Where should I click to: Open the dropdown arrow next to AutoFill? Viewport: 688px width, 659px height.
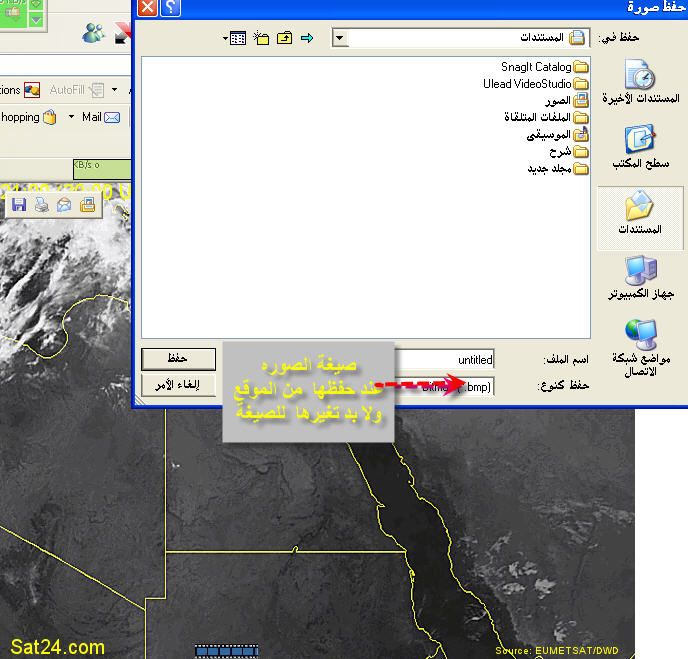(x=115, y=90)
